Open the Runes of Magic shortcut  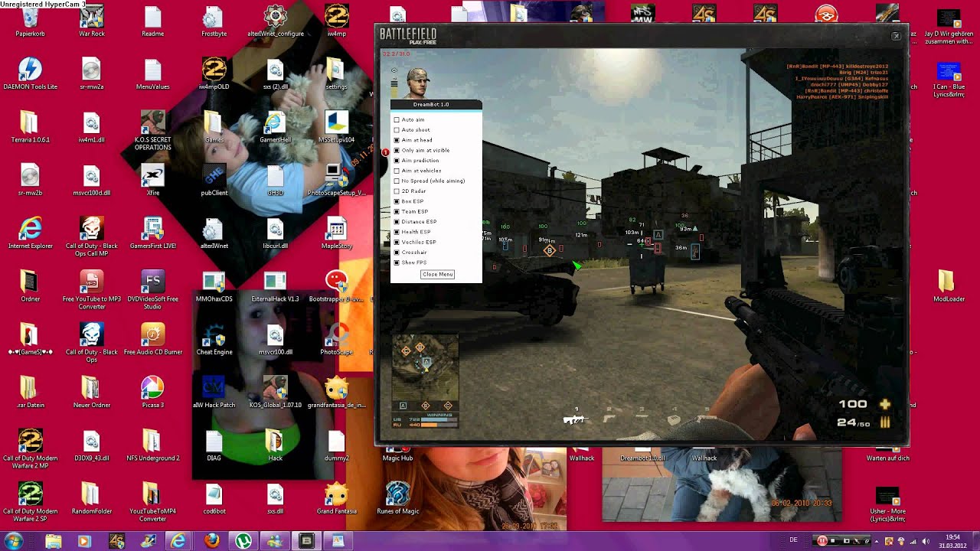pyautogui.click(x=397, y=497)
